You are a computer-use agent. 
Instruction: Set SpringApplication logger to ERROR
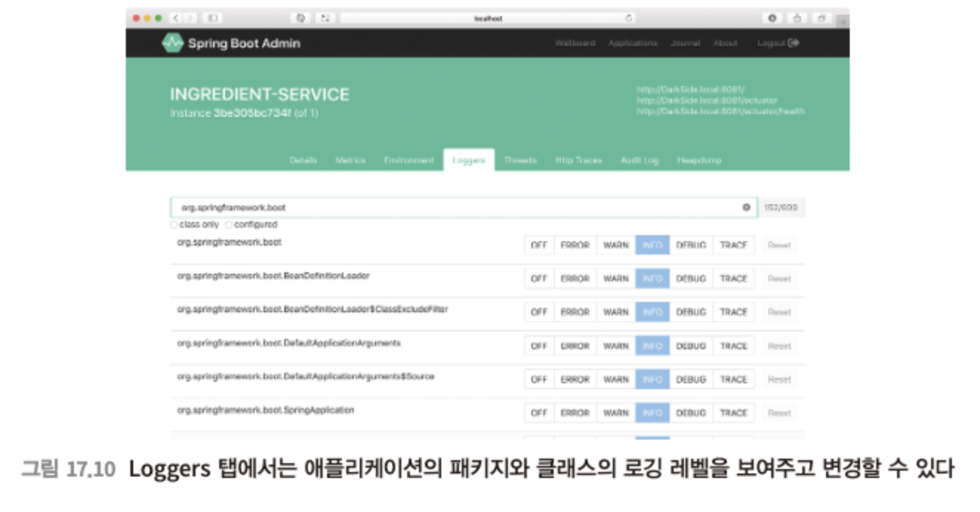[x=575, y=413]
